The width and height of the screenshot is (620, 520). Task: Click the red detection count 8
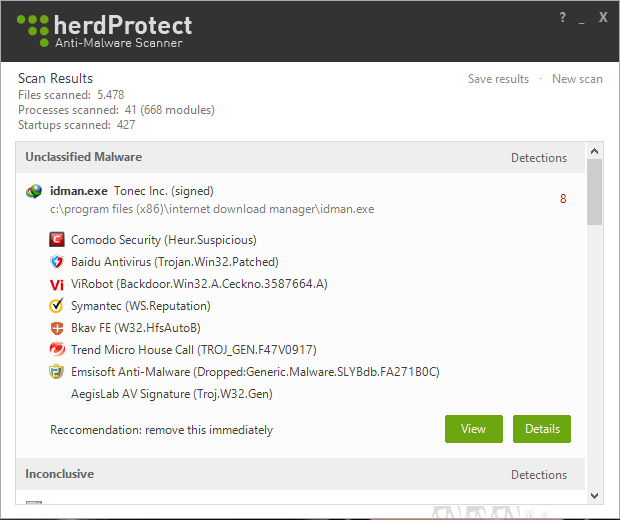(563, 199)
